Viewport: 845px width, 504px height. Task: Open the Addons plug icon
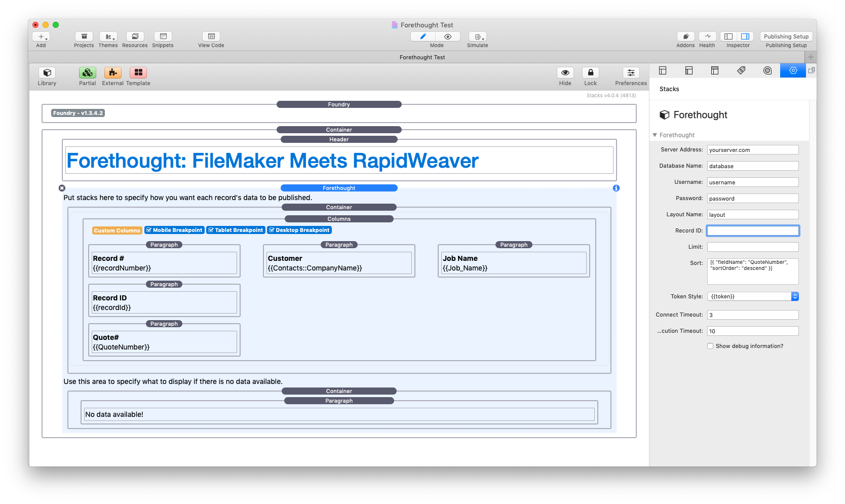686,36
